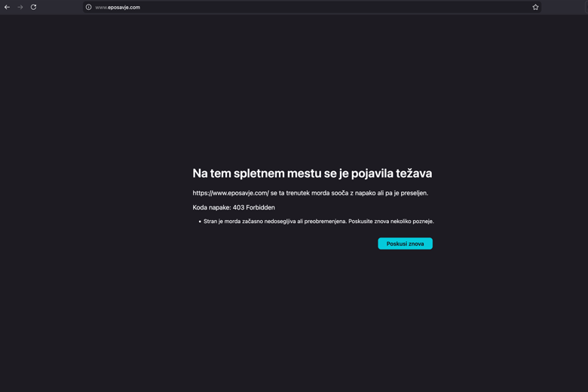Viewport: 588px width, 392px height.
Task: Click the bullet line 'Stran je morda začasno nedosegljiva'
Action: 274,222
